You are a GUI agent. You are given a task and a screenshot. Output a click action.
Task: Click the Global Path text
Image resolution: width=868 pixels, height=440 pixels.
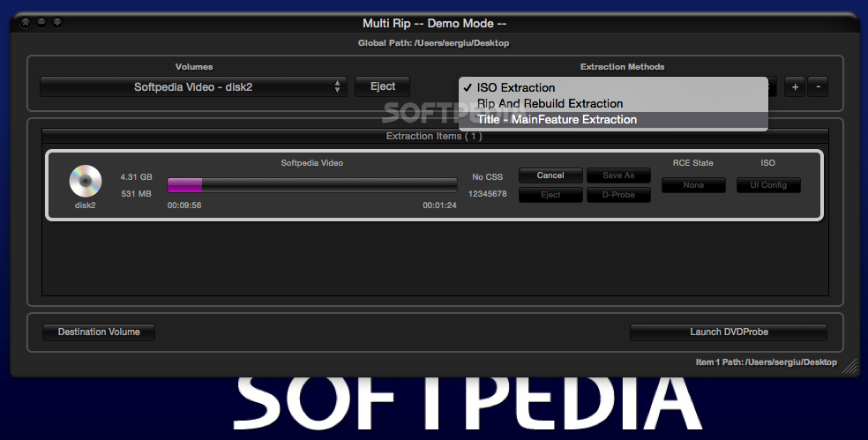[433, 43]
